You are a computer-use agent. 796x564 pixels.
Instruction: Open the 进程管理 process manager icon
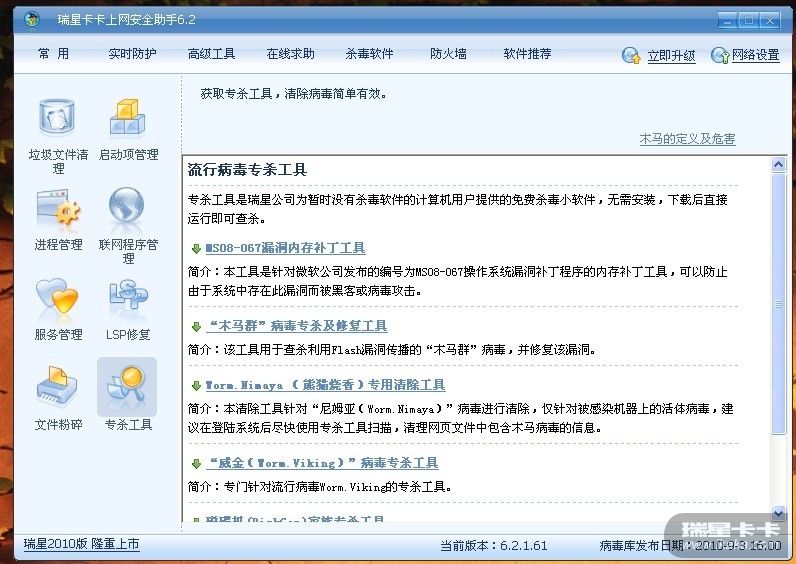pyautogui.click(x=58, y=207)
